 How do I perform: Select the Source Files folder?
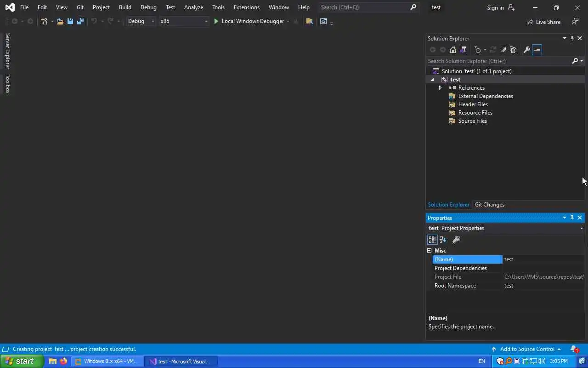point(472,121)
